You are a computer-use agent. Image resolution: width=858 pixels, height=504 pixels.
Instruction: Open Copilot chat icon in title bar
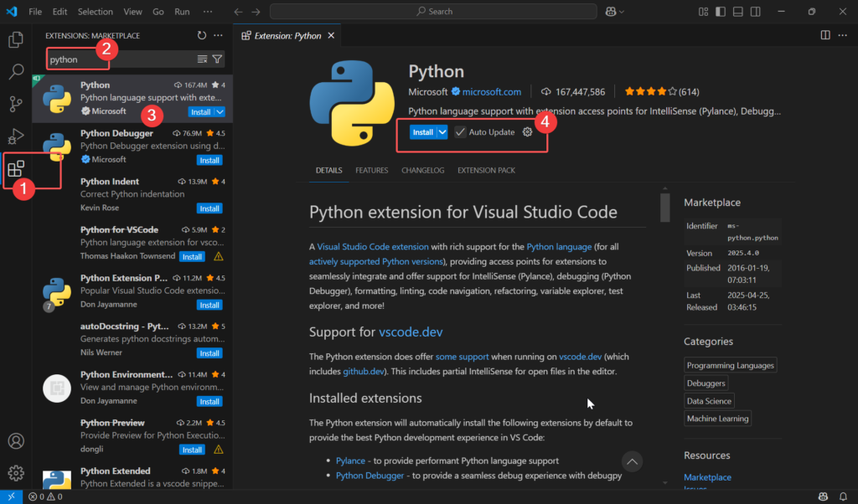tap(611, 12)
